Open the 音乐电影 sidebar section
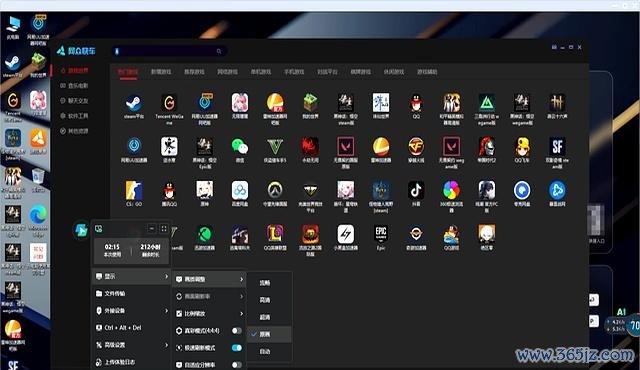640x370 pixels. pos(74,86)
